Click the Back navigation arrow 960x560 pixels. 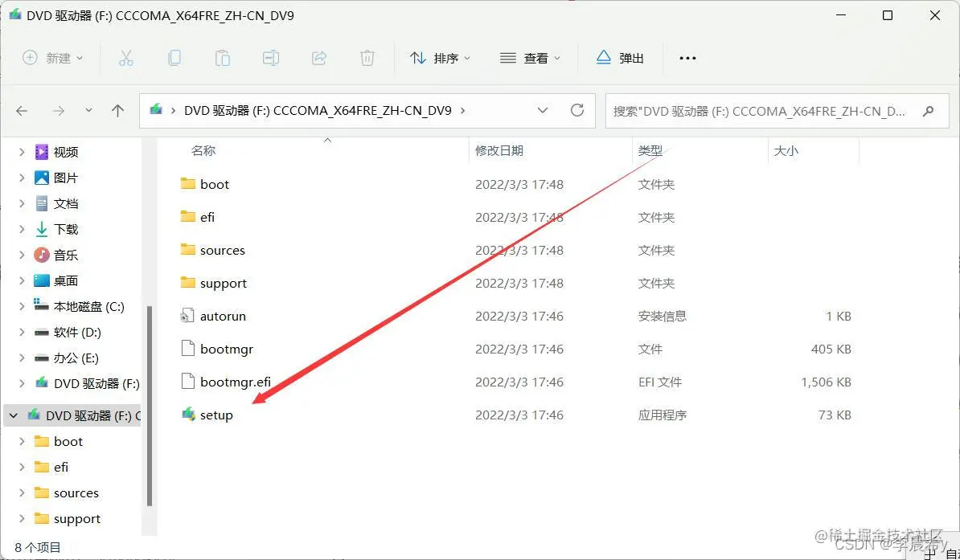pos(22,111)
